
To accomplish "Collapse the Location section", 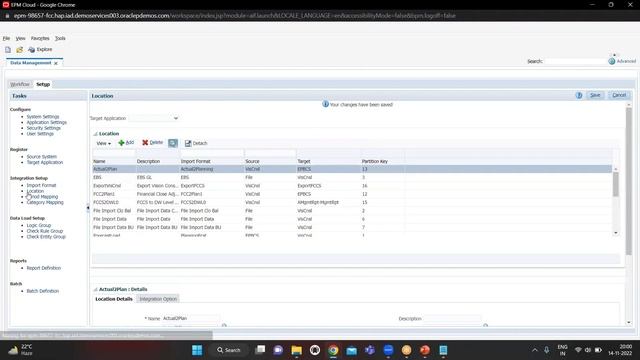I will [95, 134].
